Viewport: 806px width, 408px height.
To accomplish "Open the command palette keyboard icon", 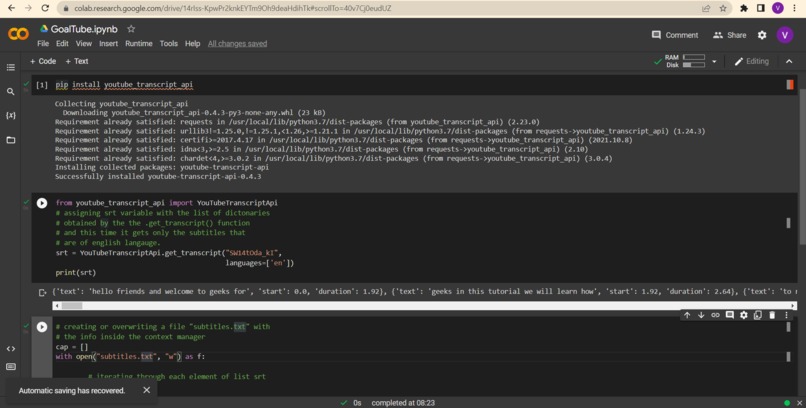I will tap(10, 367).
